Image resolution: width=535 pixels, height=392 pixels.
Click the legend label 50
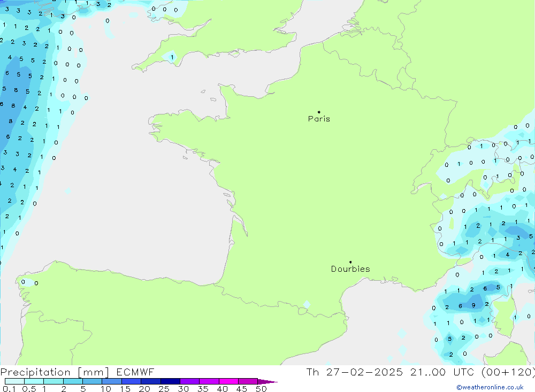pyautogui.click(x=261, y=389)
